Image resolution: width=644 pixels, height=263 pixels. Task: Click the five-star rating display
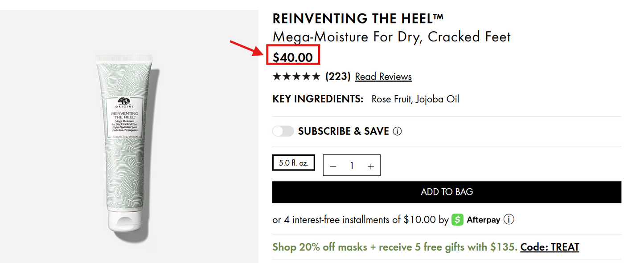coord(296,76)
